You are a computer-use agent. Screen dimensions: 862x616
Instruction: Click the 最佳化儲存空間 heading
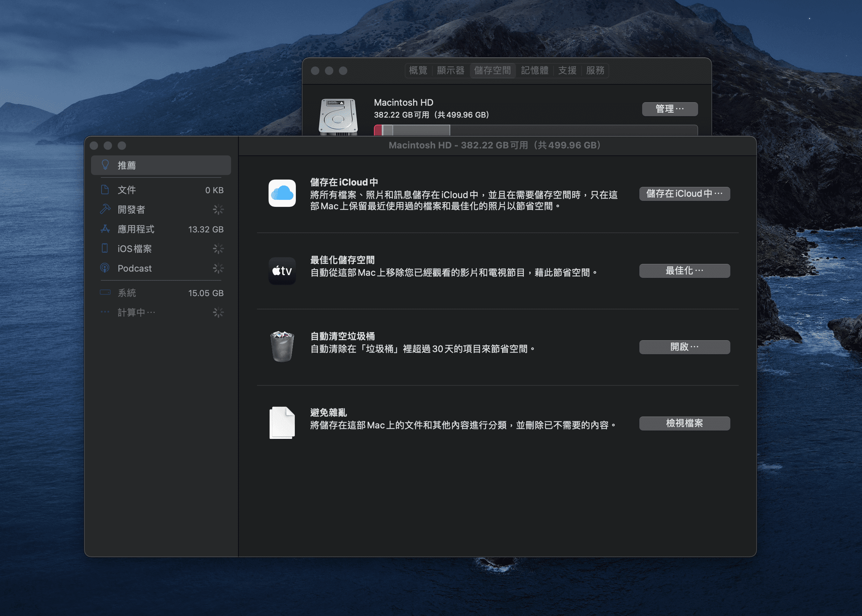(342, 260)
